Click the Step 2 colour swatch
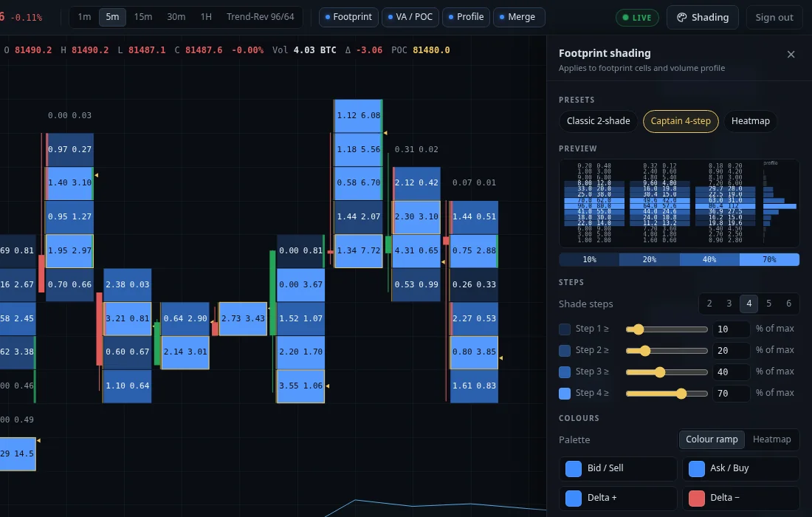This screenshot has width=812, height=517. point(565,351)
